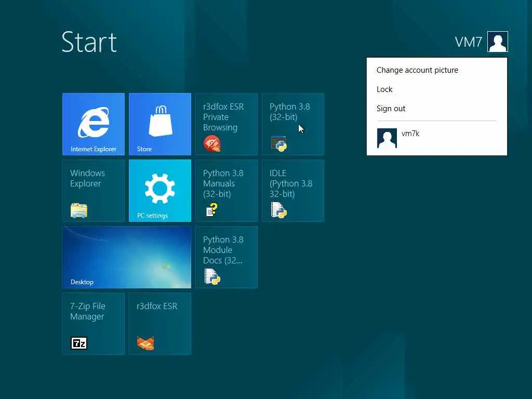Screen dimensions: 532x399
Task: Open Python 3.8 Manuals tile
Action: click(227, 190)
